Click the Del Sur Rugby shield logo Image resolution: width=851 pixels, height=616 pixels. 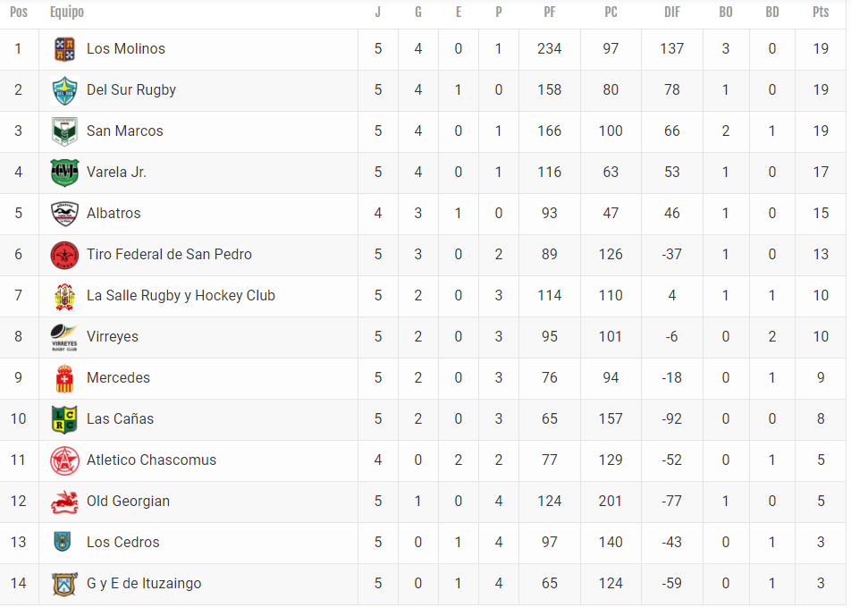64,90
